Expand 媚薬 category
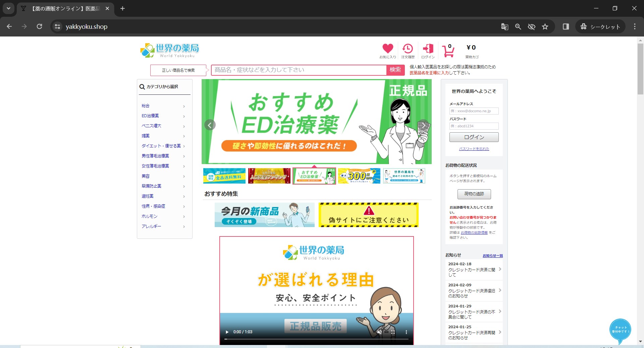 tap(164, 136)
